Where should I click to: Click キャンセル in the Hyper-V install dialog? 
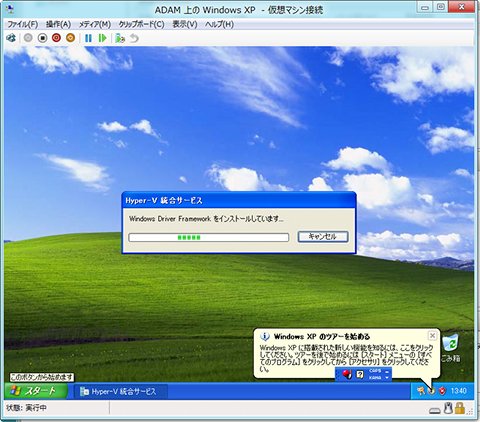tap(323, 237)
